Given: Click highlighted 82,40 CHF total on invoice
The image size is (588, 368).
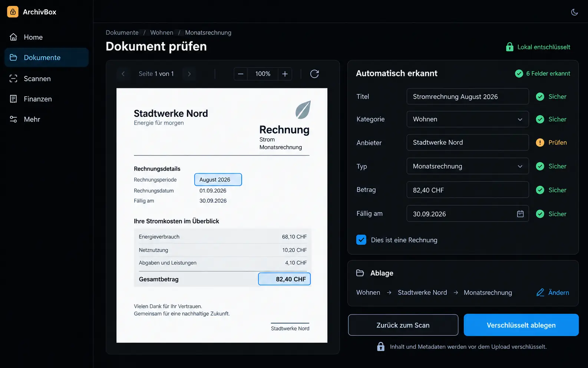Looking at the screenshot, I should coord(284,279).
